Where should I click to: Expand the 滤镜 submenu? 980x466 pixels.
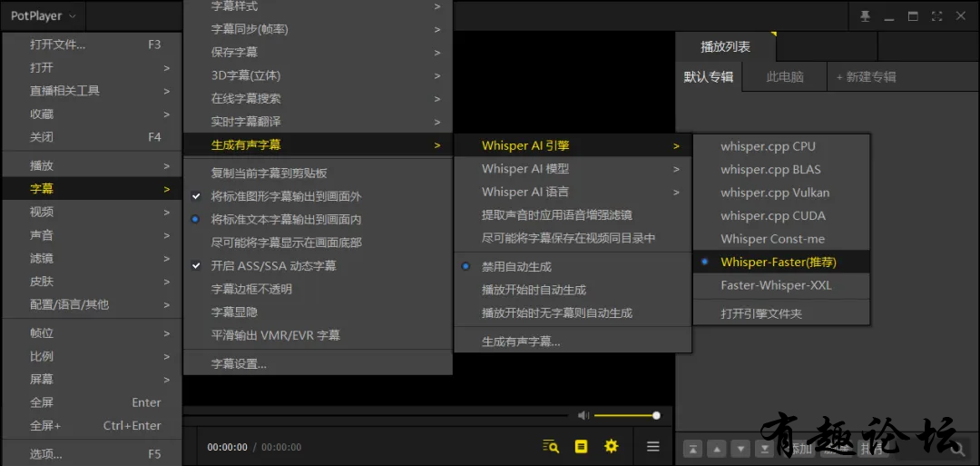tap(93, 258)
